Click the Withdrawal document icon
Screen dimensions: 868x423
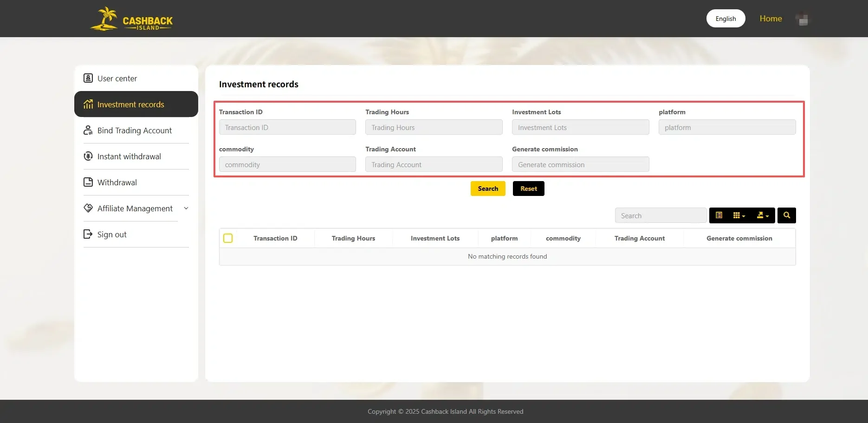pos(88,182)
